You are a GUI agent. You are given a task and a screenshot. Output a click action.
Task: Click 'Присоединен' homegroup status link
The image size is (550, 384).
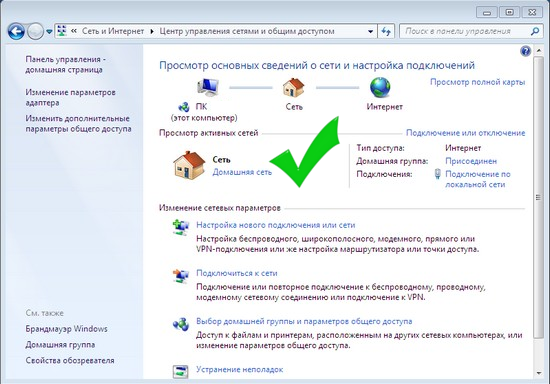(471, 161)
